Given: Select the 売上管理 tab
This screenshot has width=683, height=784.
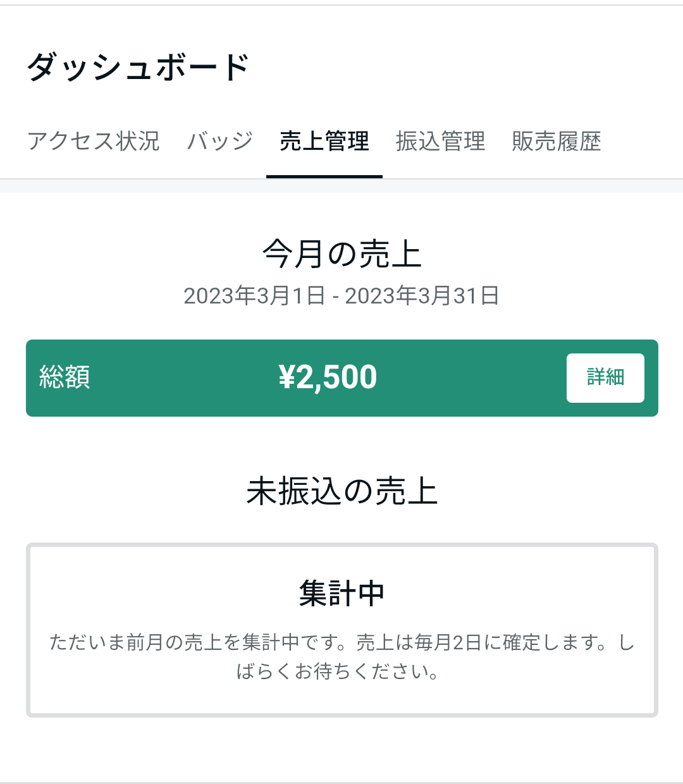Looking at the screenshot, I should click(324, 141).
